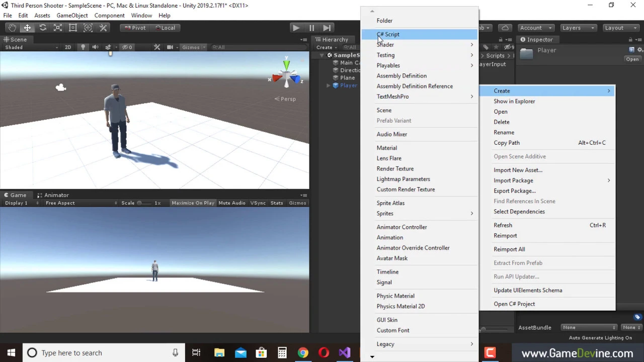This screenshot has width=644, height=362.
Task: Open the Free Aspect dropdown
Action: [x=80, y=203]
